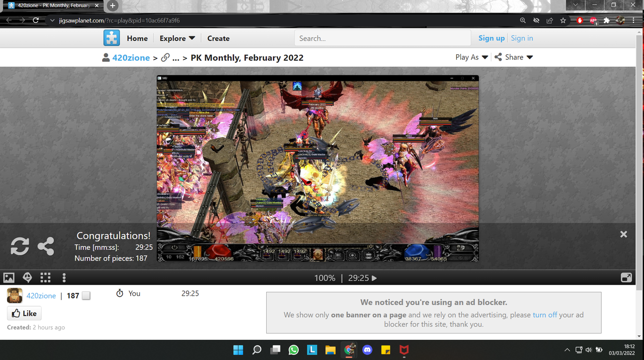Click the 420zione avatar thumbnail

(15, 296)
